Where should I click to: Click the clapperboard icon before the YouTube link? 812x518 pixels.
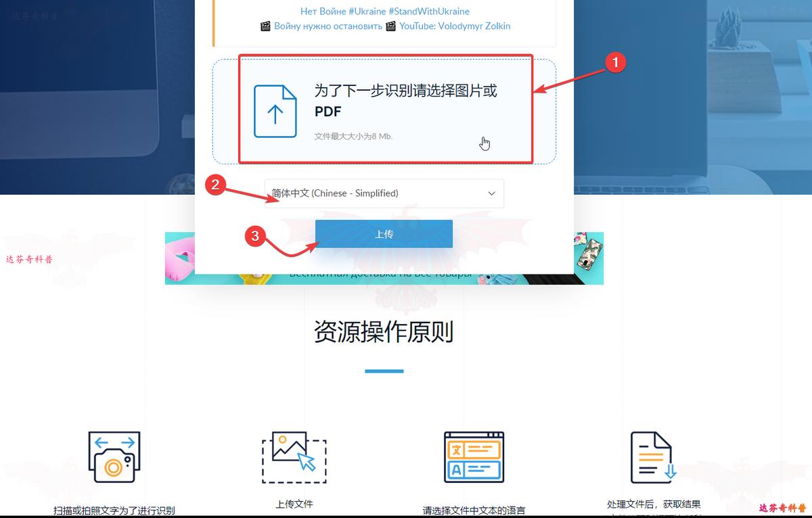click(390, 26)
